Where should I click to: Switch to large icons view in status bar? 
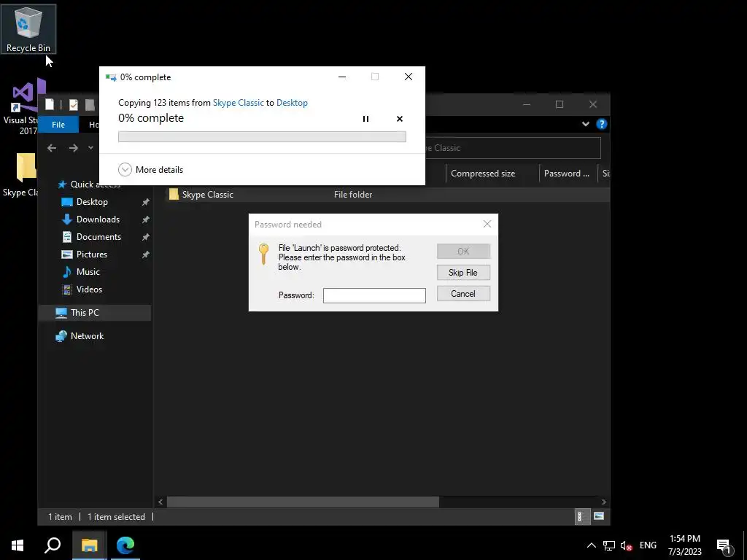tap(599, 517)
